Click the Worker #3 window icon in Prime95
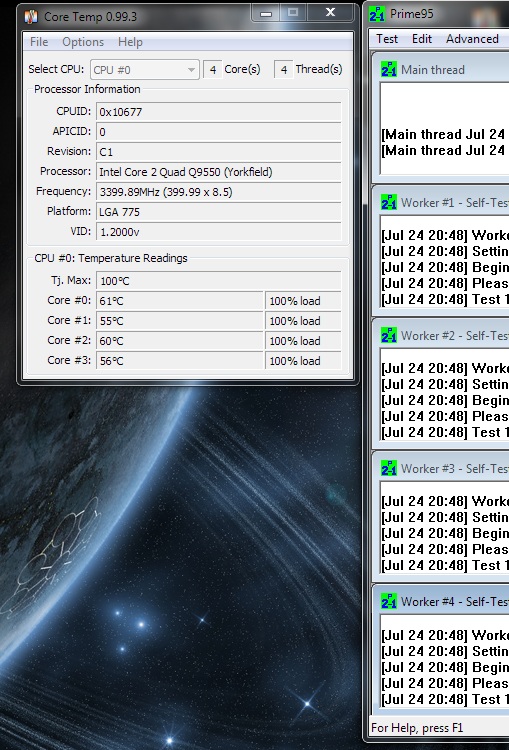 point(389,468)
